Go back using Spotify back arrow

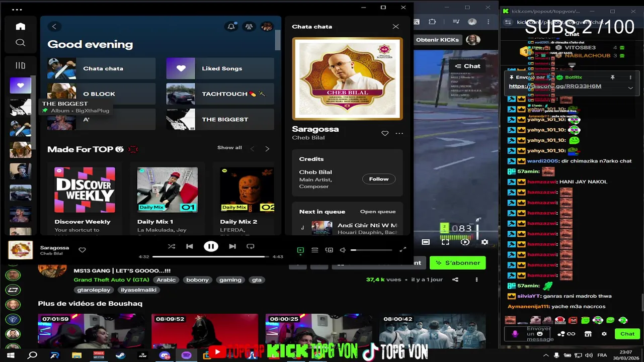[54, 27]
